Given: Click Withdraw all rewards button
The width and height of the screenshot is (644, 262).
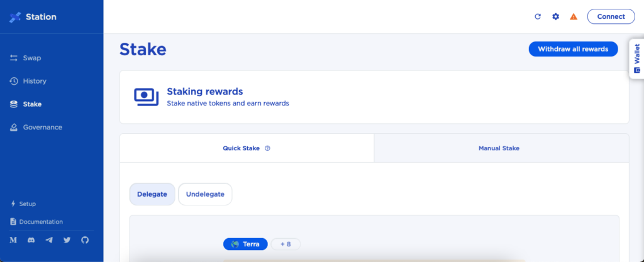Looking at the screenshot, I should click(x=574, y=49).
